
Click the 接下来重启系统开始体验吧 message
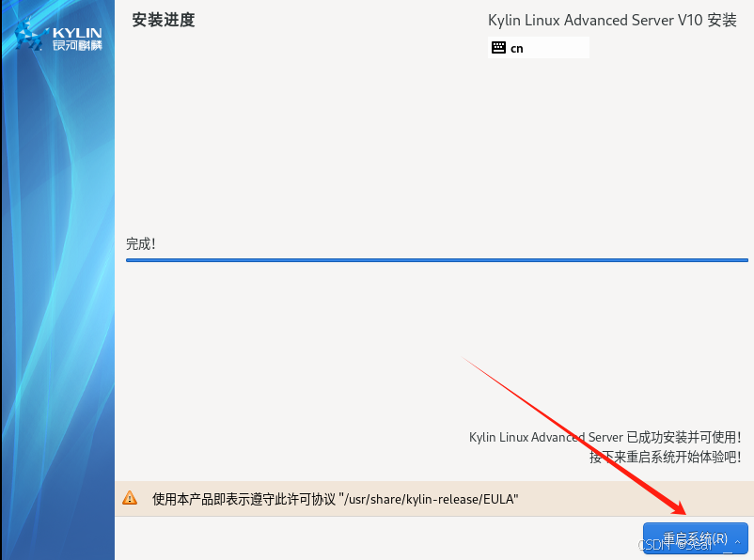665,457
